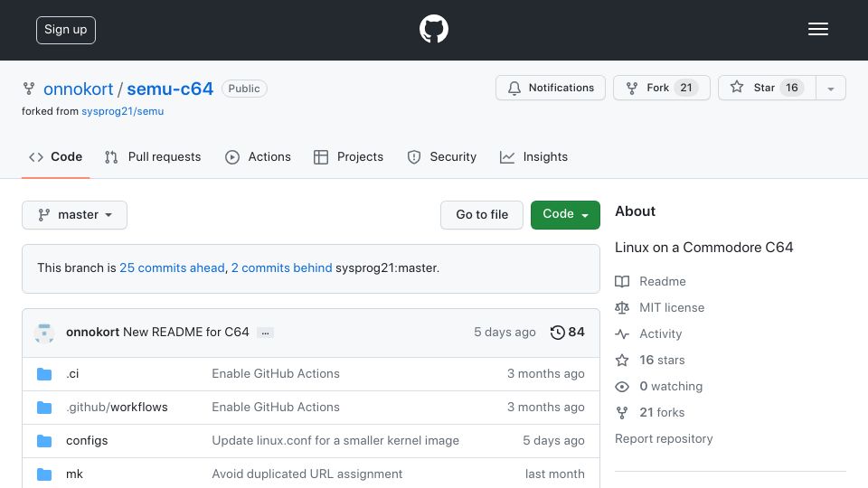Open the onnokort user profile link

tap(78, 89)
